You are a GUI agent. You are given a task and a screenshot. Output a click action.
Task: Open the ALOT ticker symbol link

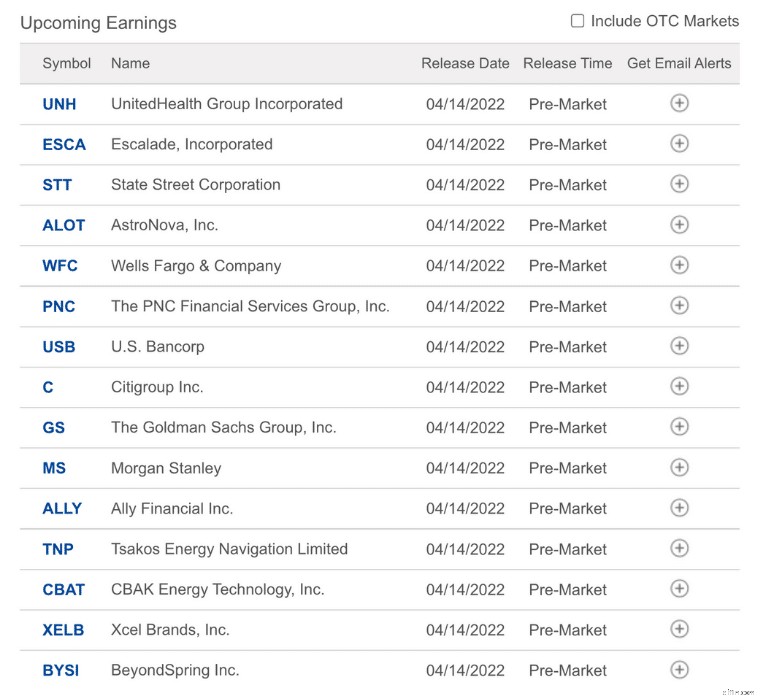click(64, 225)
